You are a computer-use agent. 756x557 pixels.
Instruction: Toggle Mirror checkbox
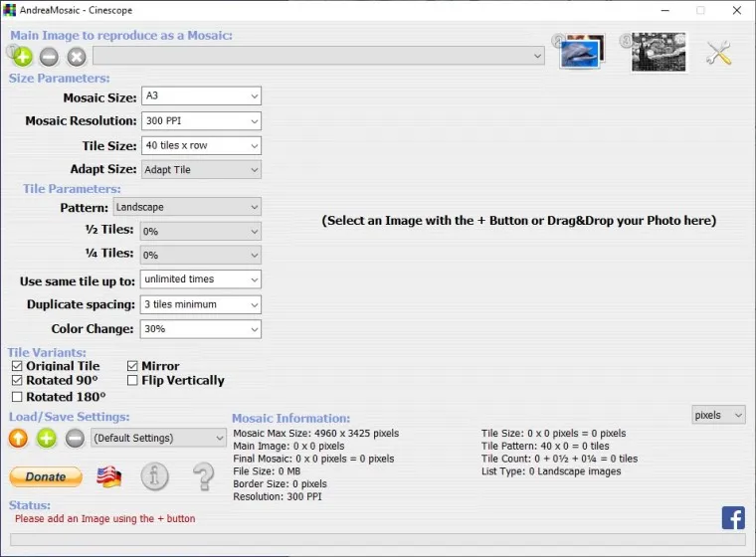[132, 366]
